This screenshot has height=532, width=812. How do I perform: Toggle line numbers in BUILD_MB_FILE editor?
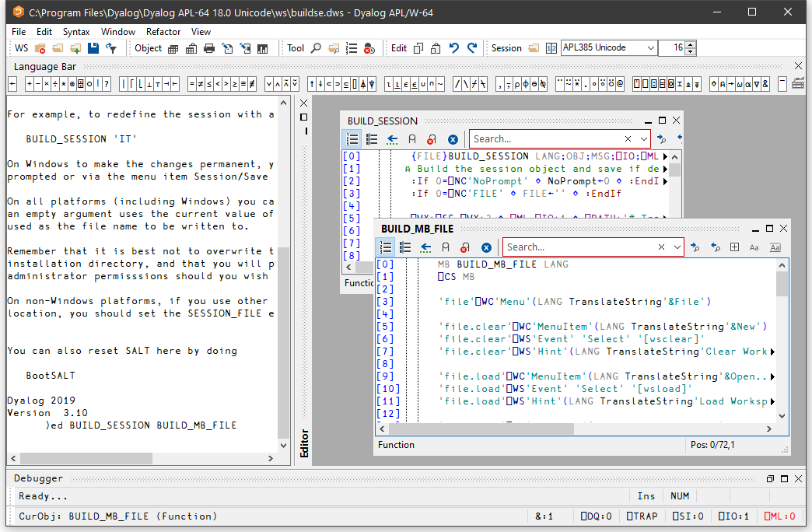386,247
